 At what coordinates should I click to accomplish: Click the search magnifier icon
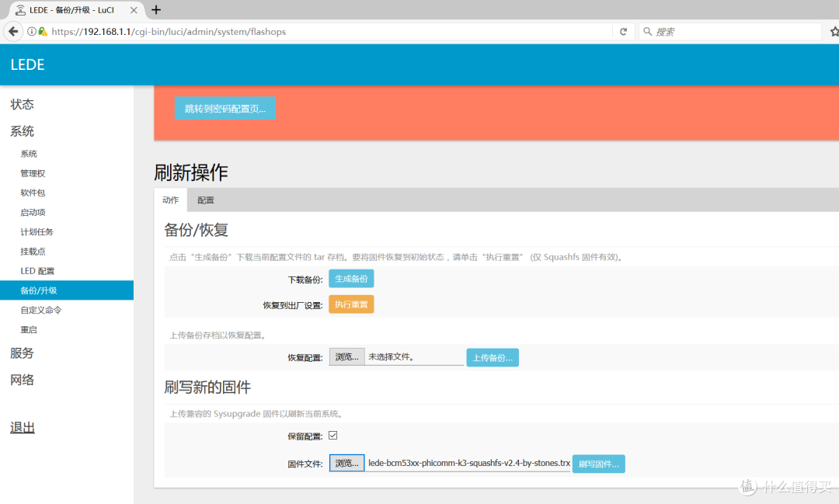(x=647, y=32)
